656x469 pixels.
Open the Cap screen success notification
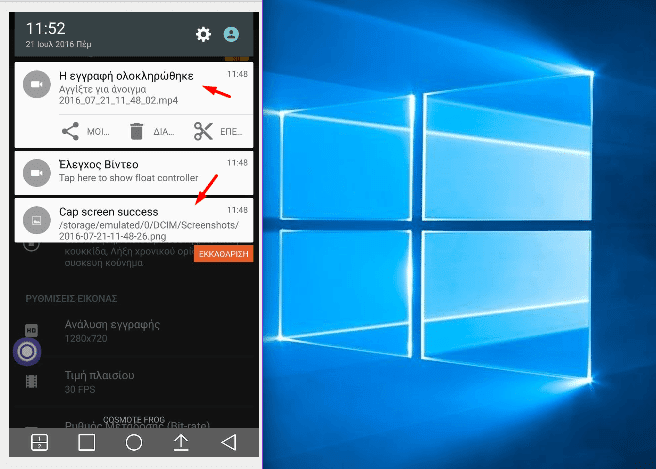(134, 220)
